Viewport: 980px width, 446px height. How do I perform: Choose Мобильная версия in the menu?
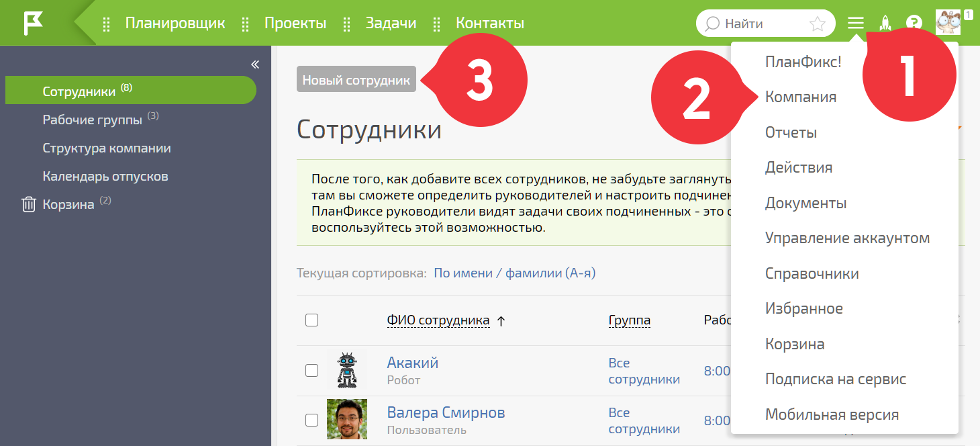832,414
